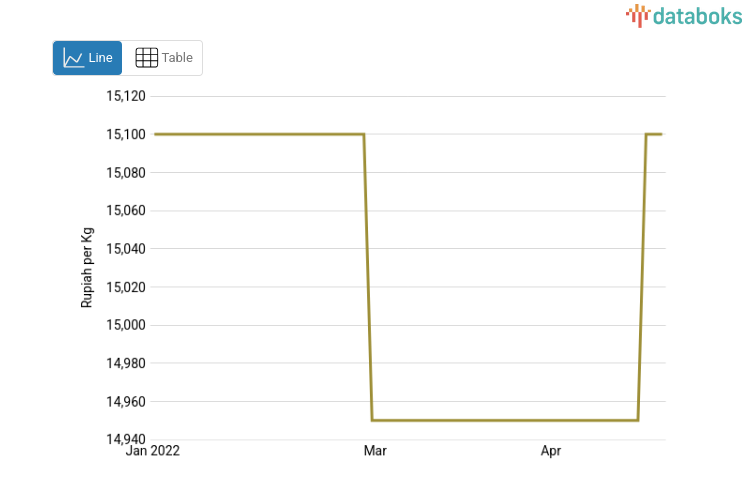Open the databoks wordmark link
The width and height of the screenshot is (753, 498).
pos(697,15)
